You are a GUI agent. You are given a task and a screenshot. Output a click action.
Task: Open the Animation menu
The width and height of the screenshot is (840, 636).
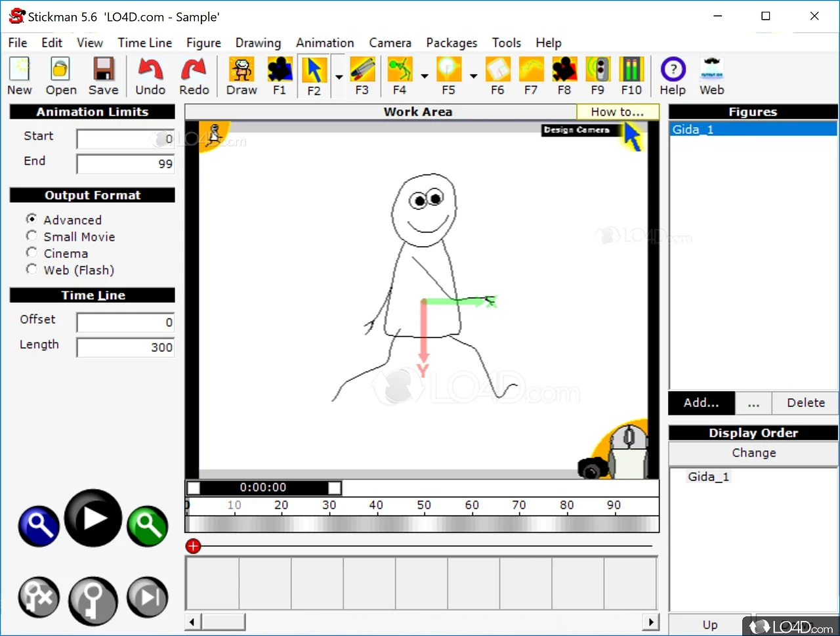click(x=325, y=43)
